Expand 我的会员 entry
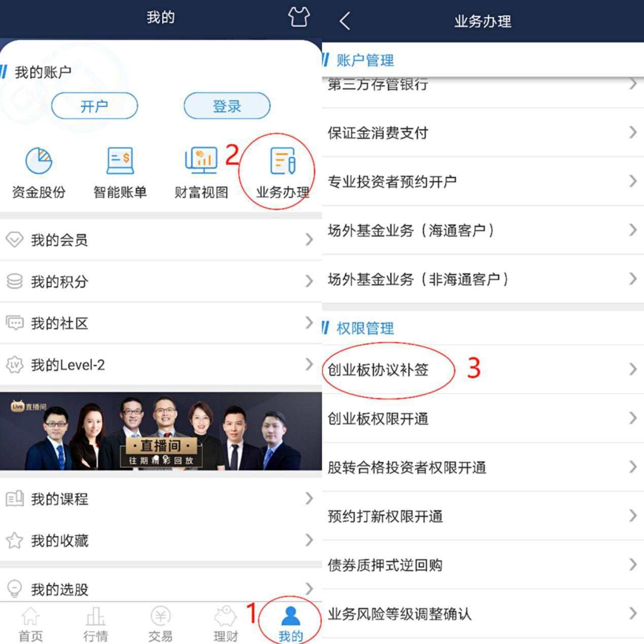The image size is (644, 644). click(x=160, y=240)
